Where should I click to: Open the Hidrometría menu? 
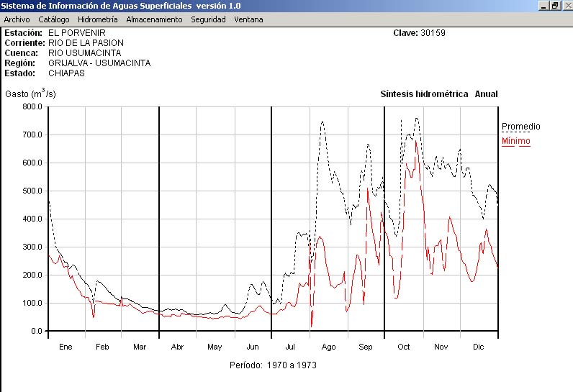point(97,19)
